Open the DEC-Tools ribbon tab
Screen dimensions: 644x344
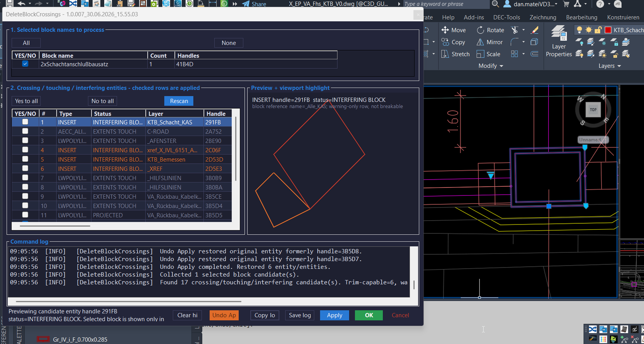(x=506, y=17)
